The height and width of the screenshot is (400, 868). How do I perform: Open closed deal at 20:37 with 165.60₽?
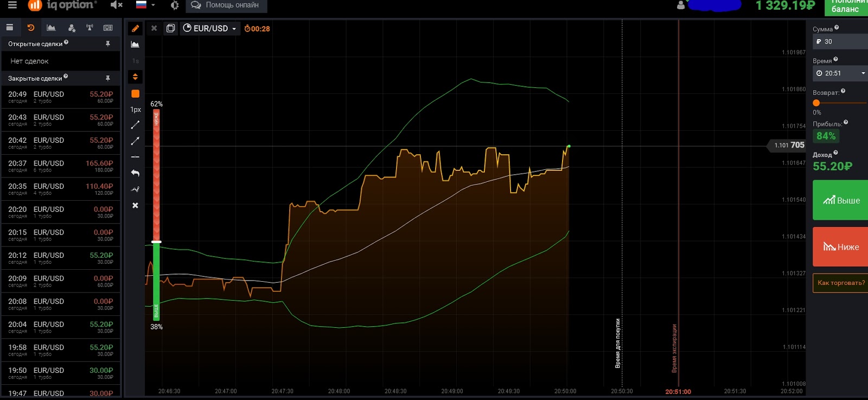61,166
